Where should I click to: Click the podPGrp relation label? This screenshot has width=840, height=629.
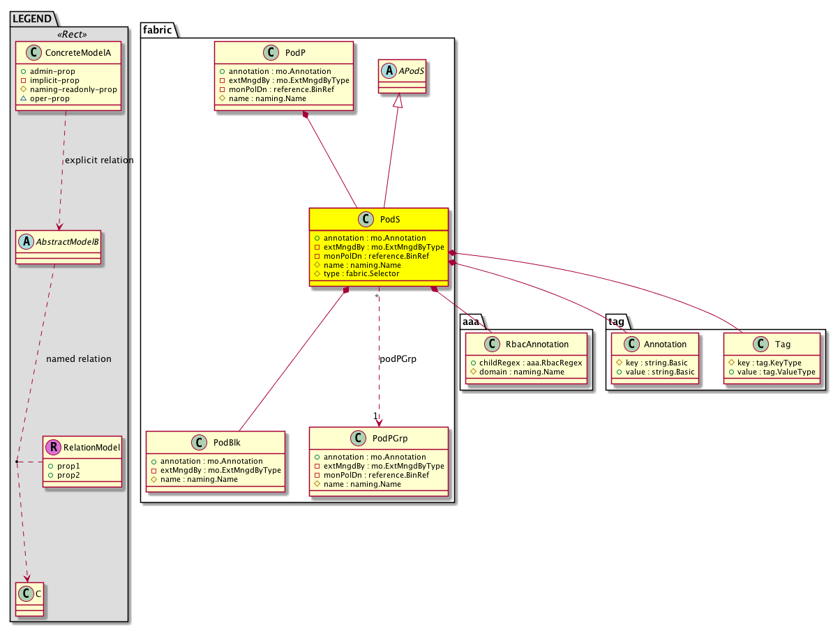[x=398, y=358]
